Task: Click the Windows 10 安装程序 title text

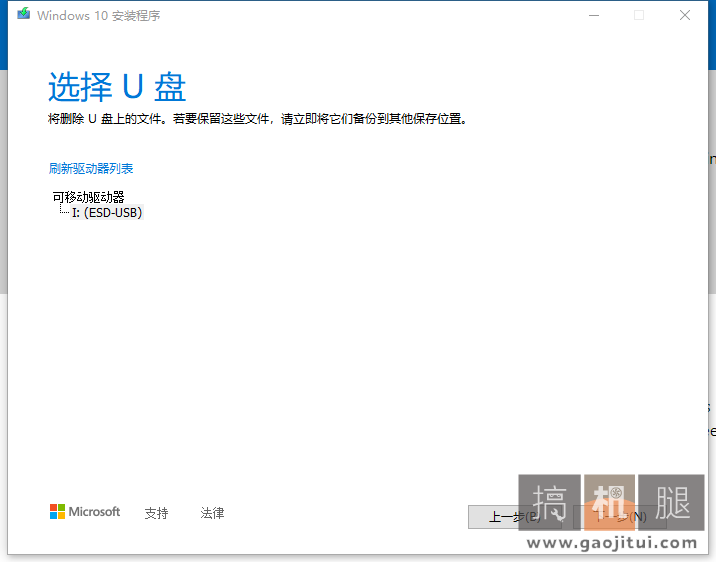Action: point(99,16)
